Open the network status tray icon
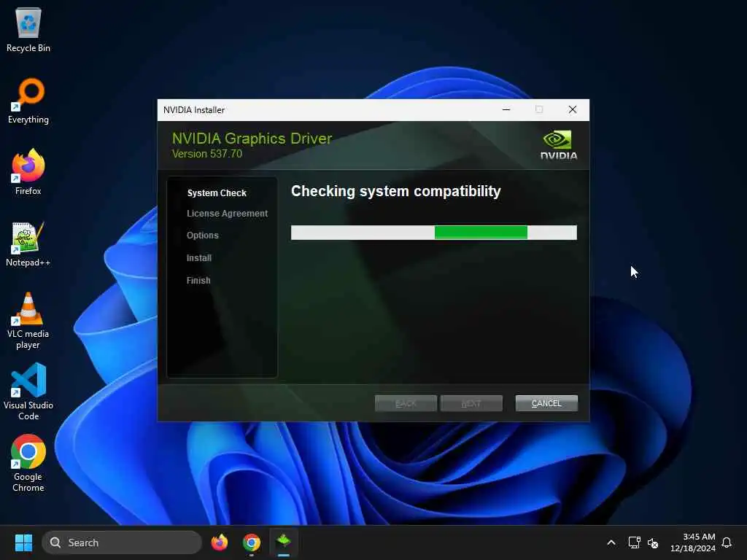The width and height of the screenshot is (747, 560). (634, 542)
